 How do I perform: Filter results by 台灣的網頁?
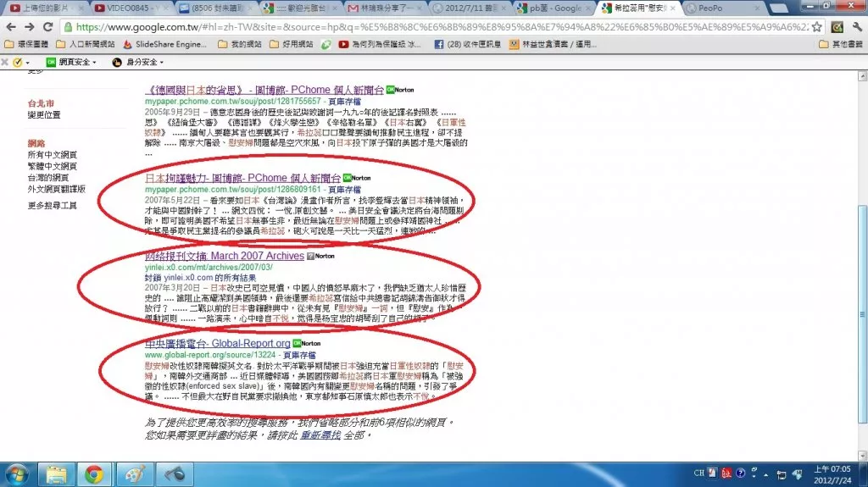click(x=48, y=177)
